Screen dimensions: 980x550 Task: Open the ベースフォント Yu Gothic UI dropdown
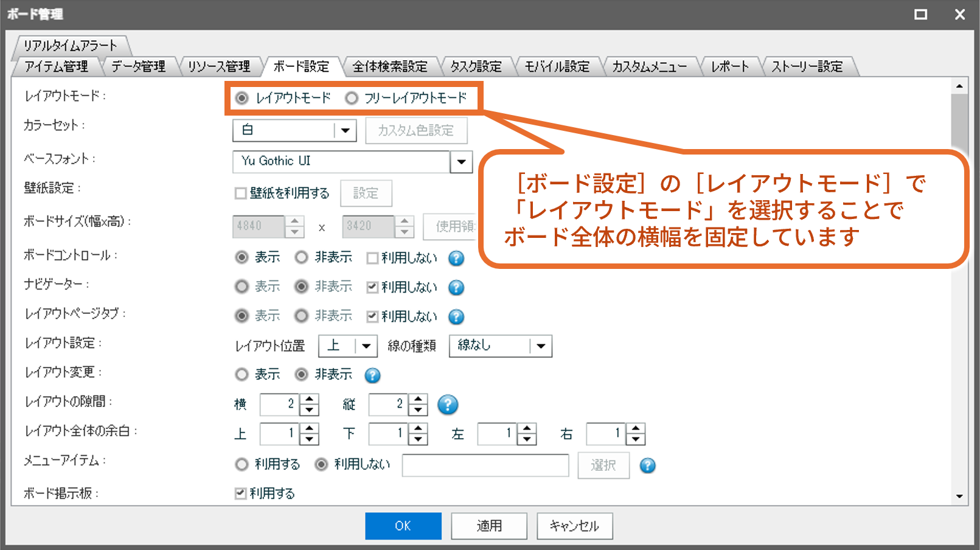click(x=461, y=162)
